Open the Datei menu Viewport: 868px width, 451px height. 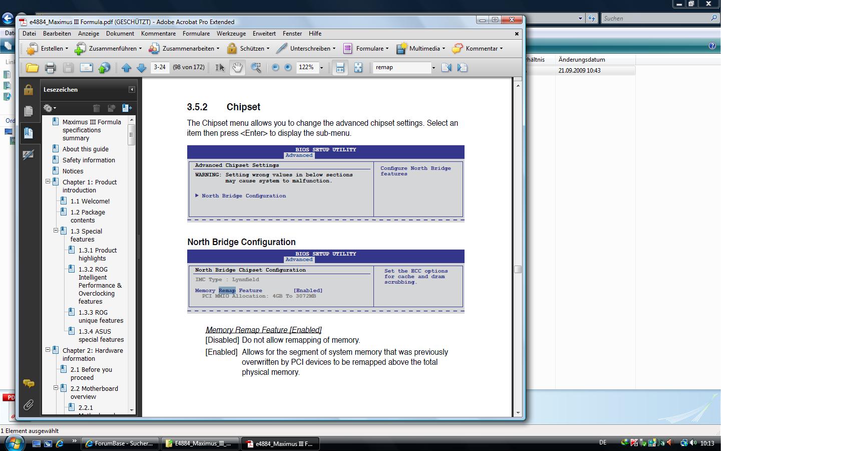pos(29,34)
